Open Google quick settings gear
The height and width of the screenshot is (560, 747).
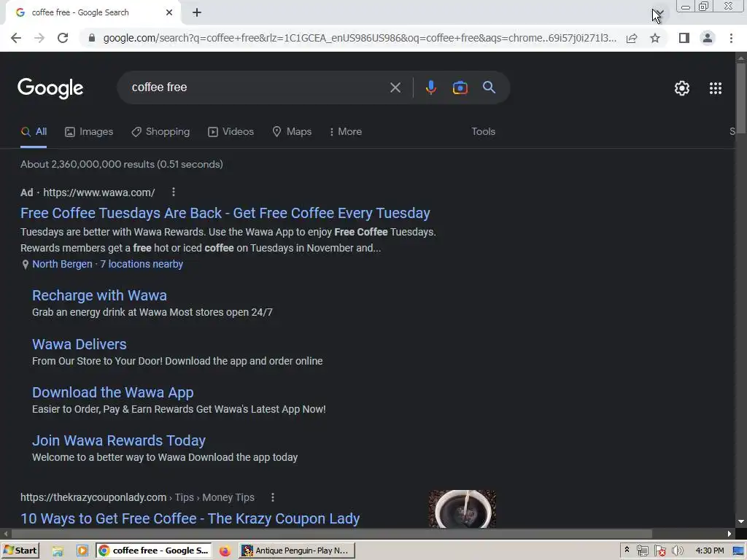point(682,88)
